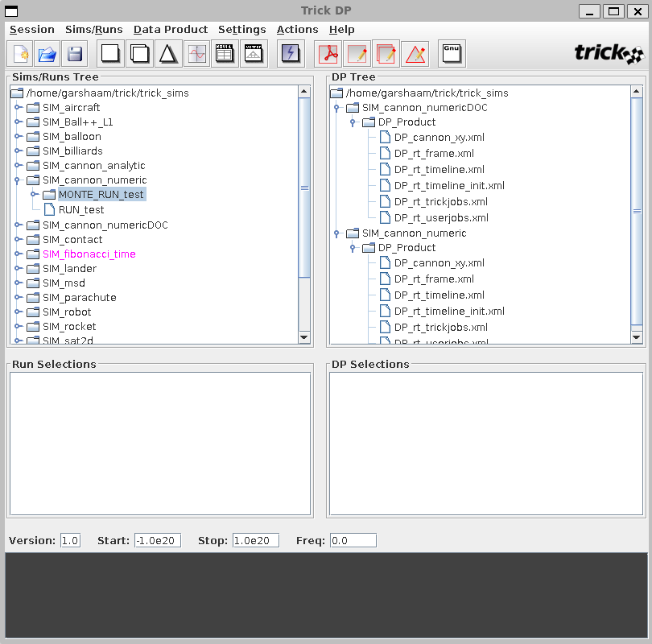
Task: Click the red square with pencil icon
Action: (357, 54)
